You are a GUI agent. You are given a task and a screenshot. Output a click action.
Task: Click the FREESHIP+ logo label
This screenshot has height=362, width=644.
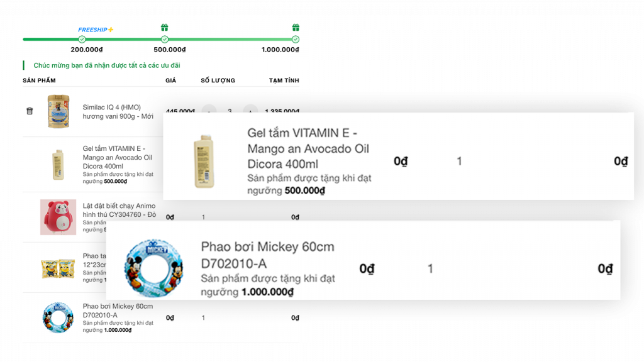pos(96,30)
